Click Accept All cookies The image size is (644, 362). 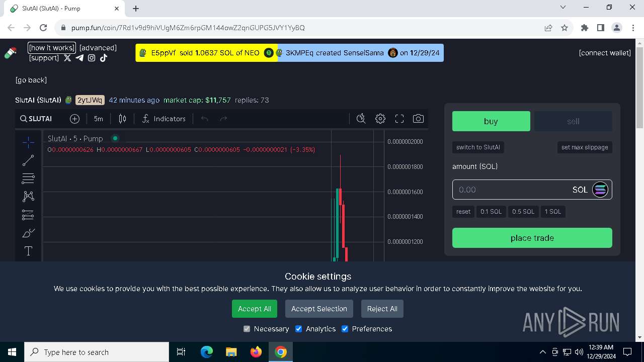pos(255,309)
